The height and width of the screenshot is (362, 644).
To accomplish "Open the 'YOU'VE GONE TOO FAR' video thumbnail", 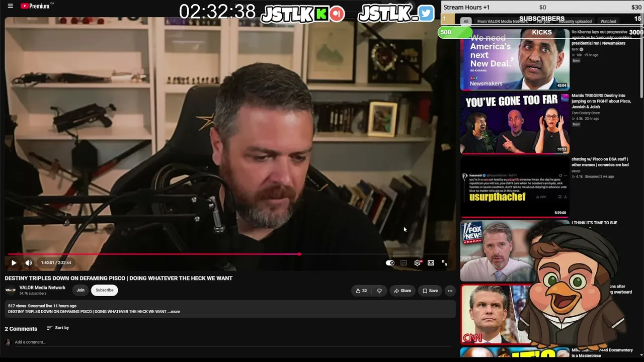I will [x=515, y=123].
